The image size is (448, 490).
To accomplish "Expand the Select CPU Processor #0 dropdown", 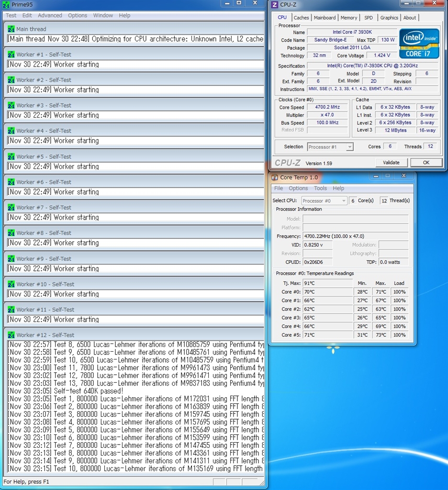I will click(x=324, y=201).
